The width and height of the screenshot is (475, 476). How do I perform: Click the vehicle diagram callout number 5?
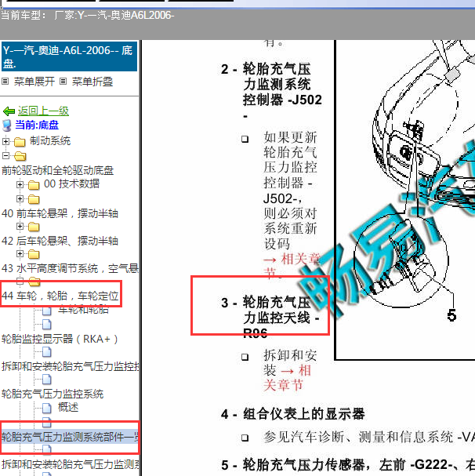(x=451, y=315)
